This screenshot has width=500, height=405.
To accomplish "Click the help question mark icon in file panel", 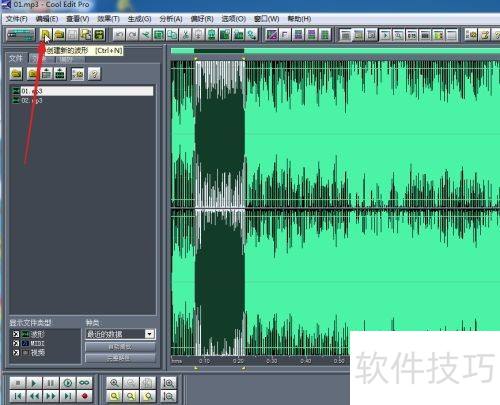I will point(94,74).
